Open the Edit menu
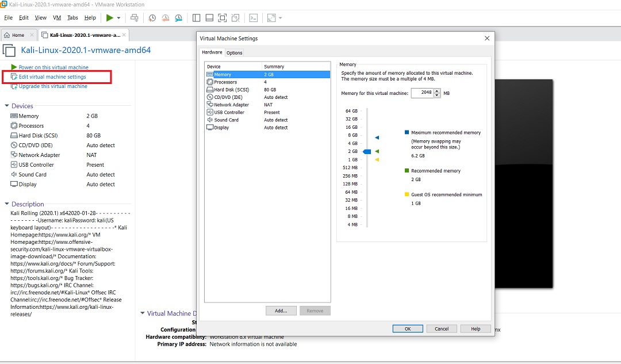 coord(24,18)
